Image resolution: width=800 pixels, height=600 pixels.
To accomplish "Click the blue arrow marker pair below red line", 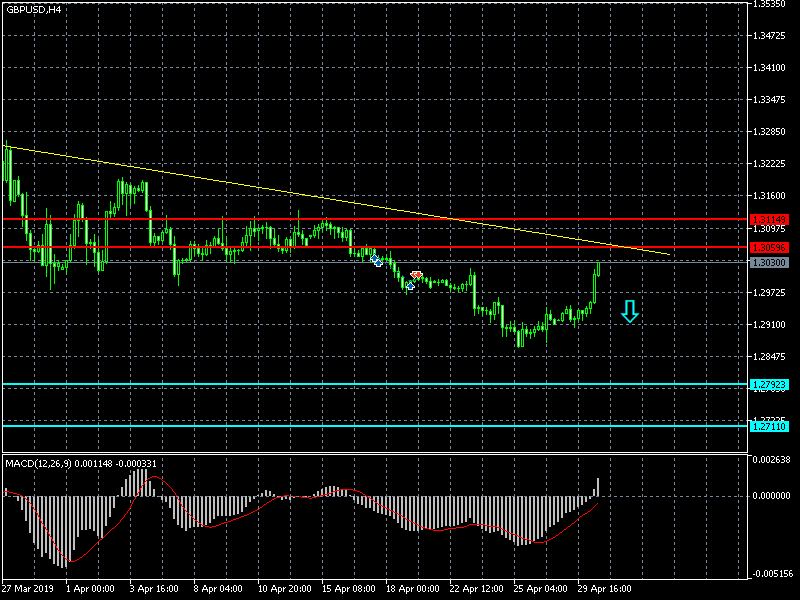I will click(x=376, y=260).
